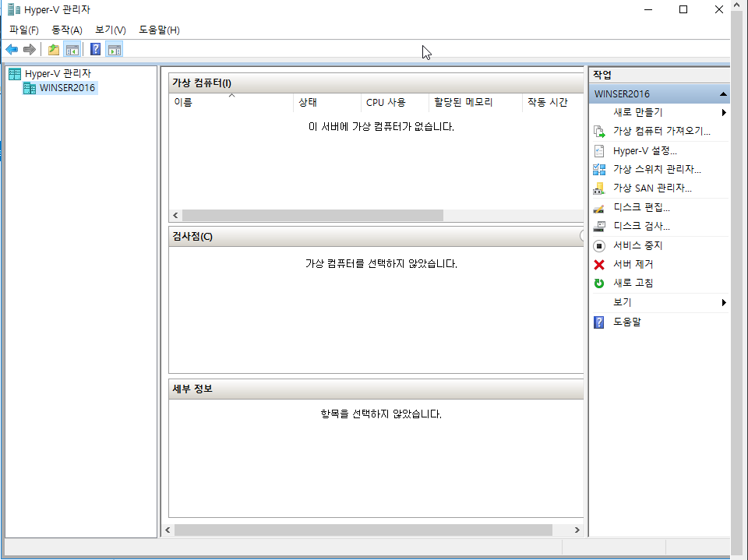Viewport: 748px width, 560px height.
Task: Click the virtual machines list horizontal scrollbar thumb
Action: click(312, 216)
